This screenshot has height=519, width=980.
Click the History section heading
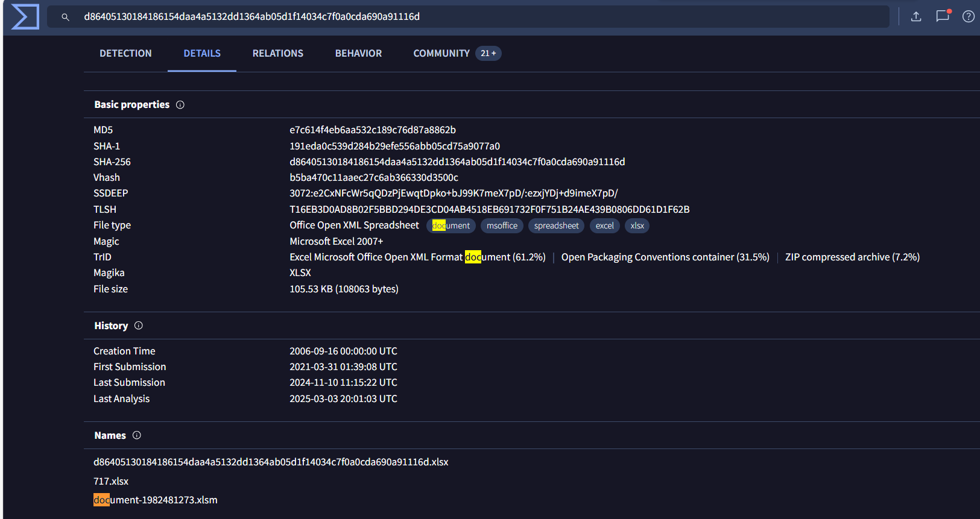click(111, 326)
